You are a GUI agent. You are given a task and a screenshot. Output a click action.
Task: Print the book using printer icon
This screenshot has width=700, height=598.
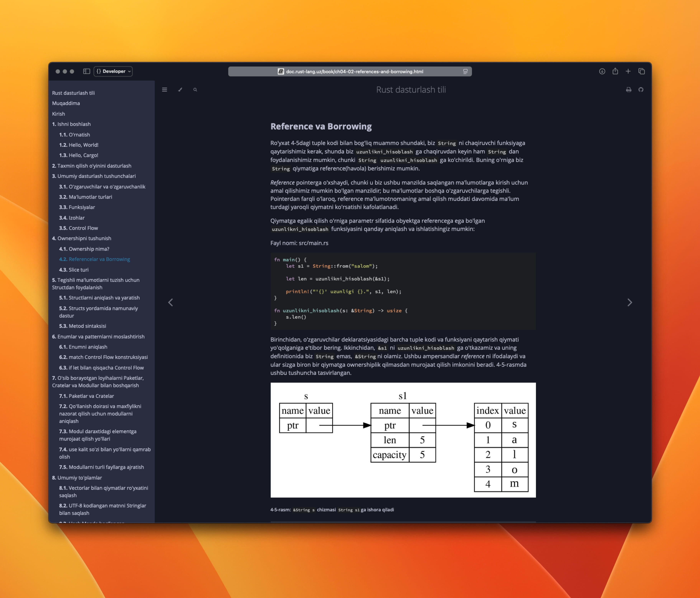coord(628,90)
